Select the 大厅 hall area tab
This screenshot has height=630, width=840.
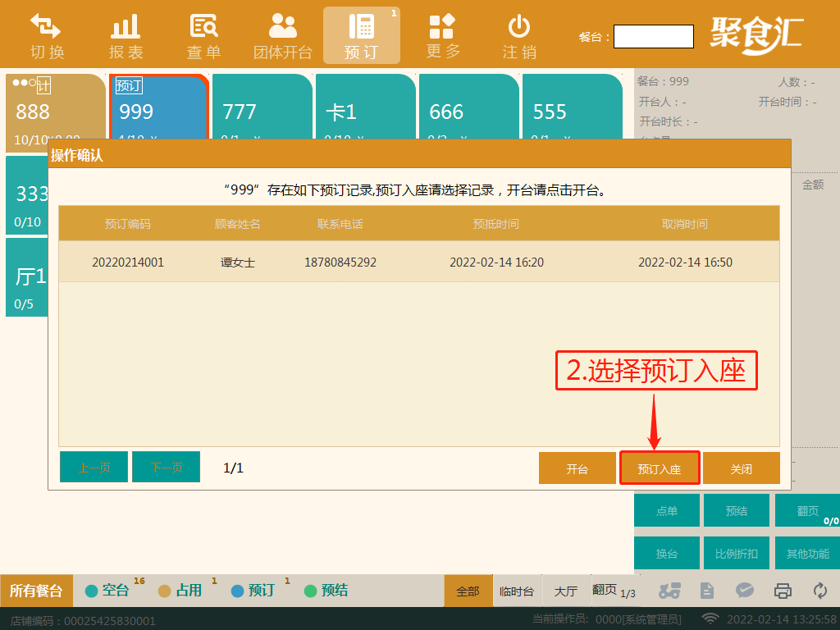point(566,591)
